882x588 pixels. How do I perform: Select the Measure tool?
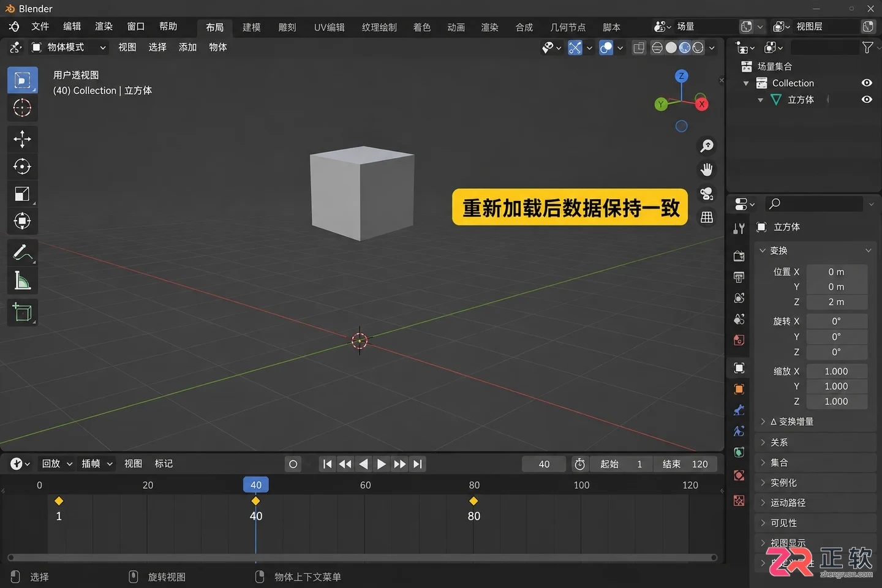click(23, 281)
